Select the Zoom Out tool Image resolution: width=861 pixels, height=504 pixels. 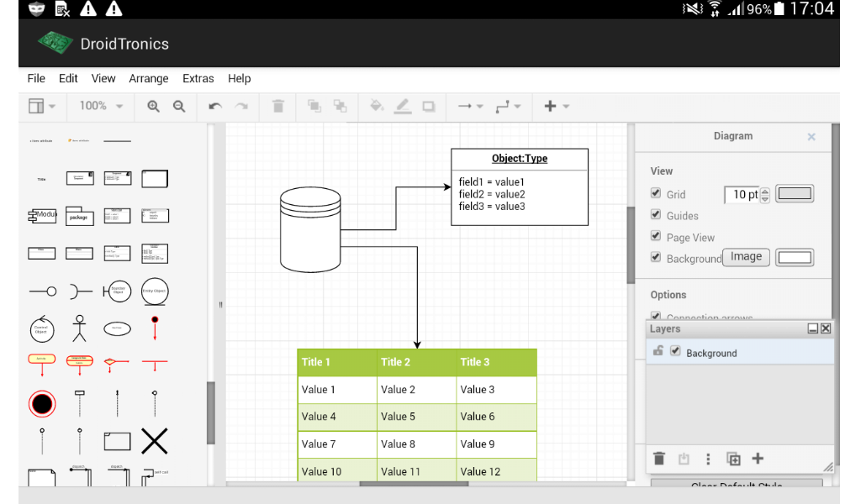tap(177, 107)
